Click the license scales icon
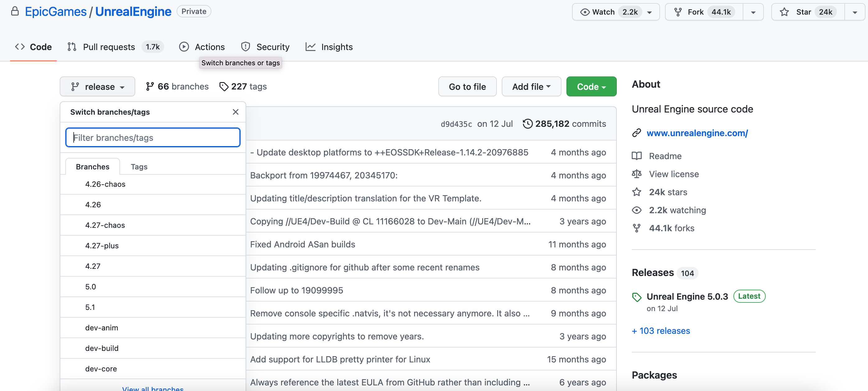The height and width of the screenshot is (391, 868). [636, 174]
